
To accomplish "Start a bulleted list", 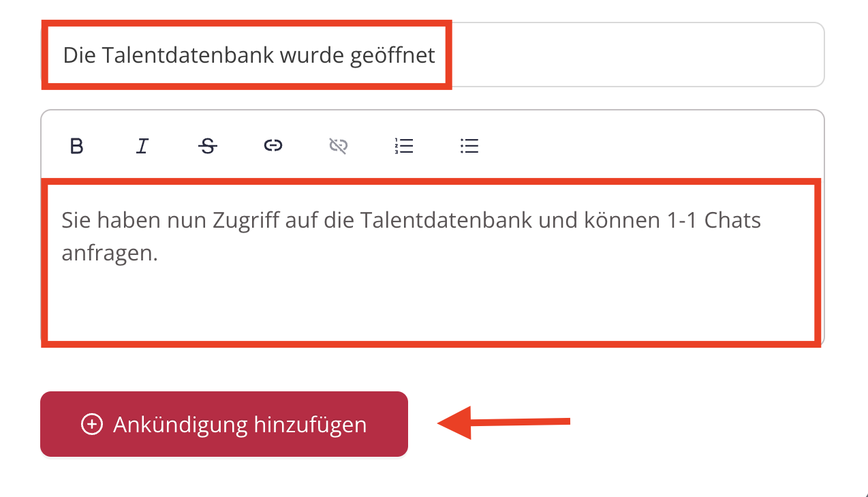I will click(469, 146).
